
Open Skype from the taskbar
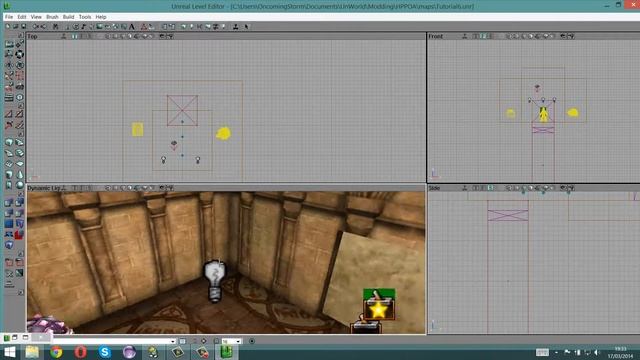(104, 352)
